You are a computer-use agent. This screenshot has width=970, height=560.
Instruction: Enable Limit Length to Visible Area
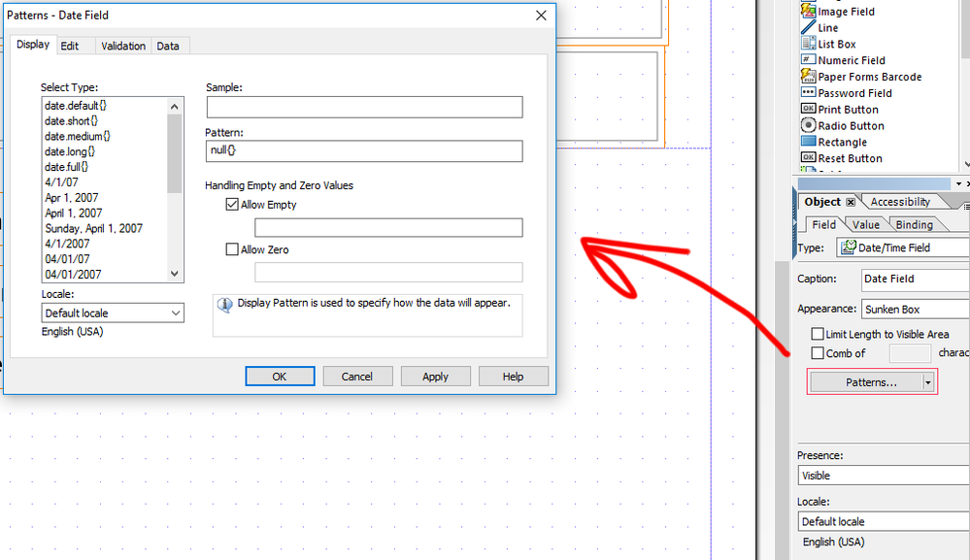click(818, 334)
